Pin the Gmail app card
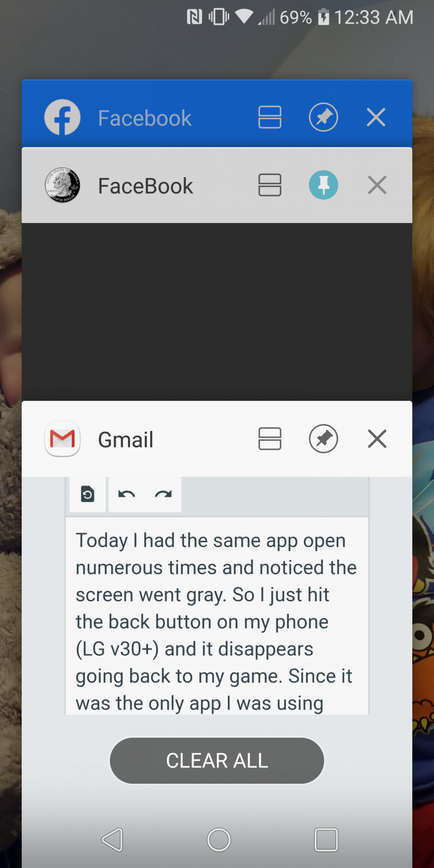This screenshot has height=868, width=434. [x=323, y=439]
